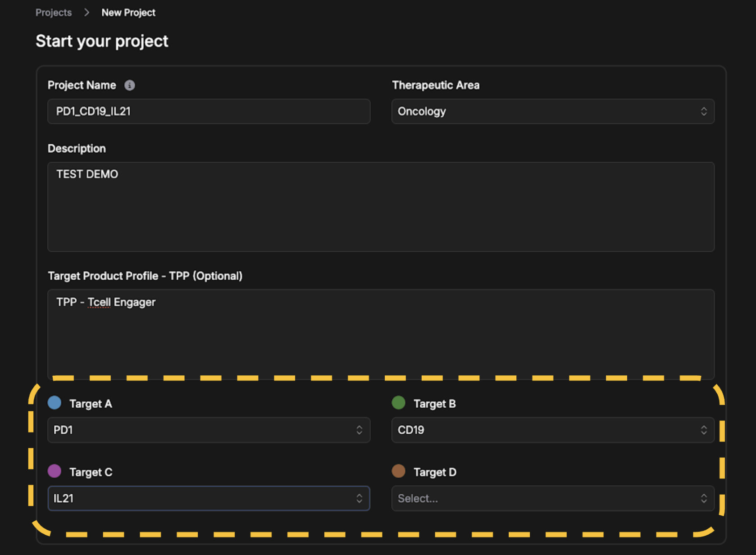Click the purple Target C color dot
The height and width of the screenshot is (555, 756).
click(x=55, y=471)
